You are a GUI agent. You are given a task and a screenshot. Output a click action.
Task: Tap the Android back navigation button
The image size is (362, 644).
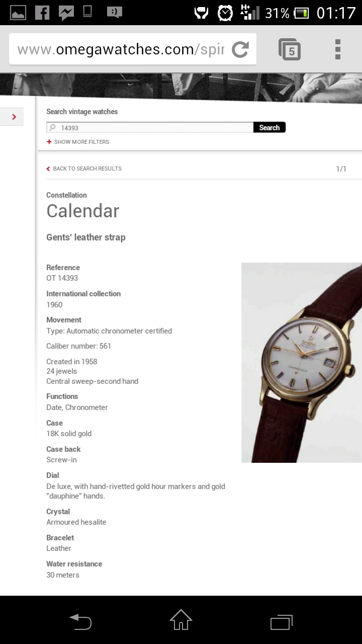(80, 622)
